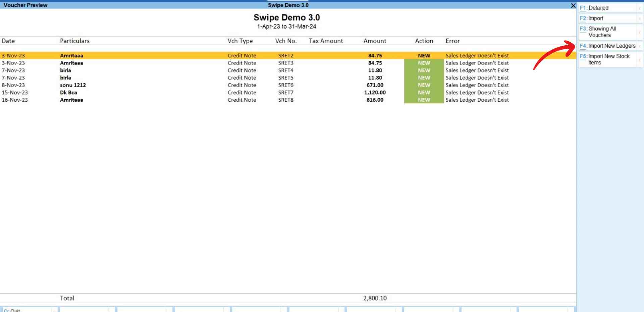Image resolution: width=644 pixels, height=312 pixels.
Task: Click the date 8-Nov-23
Action: (x=13, y=85)
